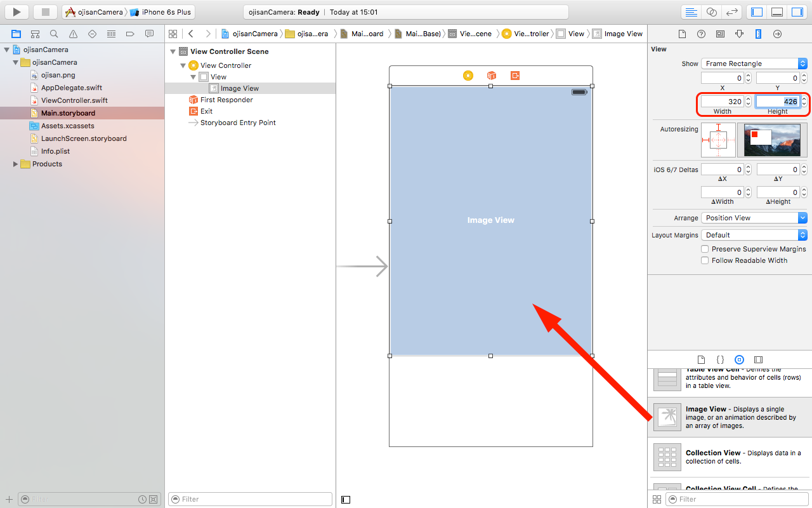Open the Media library

(x=758, y=359)
